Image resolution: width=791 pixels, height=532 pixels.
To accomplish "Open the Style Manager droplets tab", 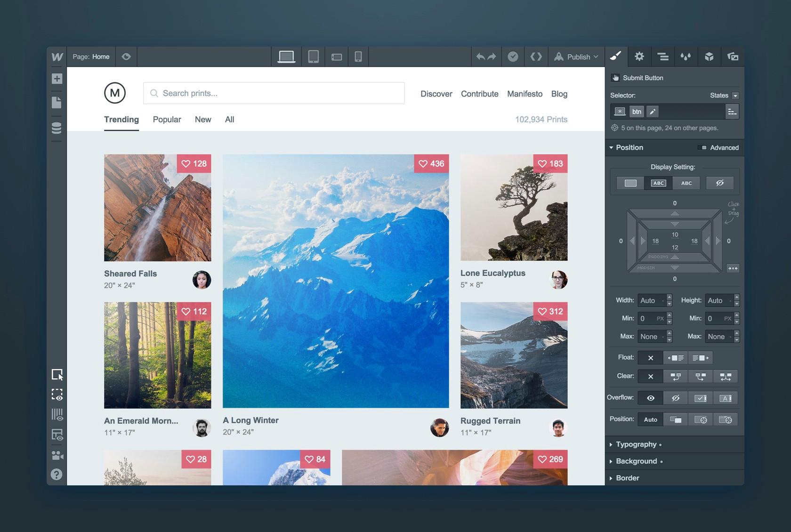I will 686,56.
